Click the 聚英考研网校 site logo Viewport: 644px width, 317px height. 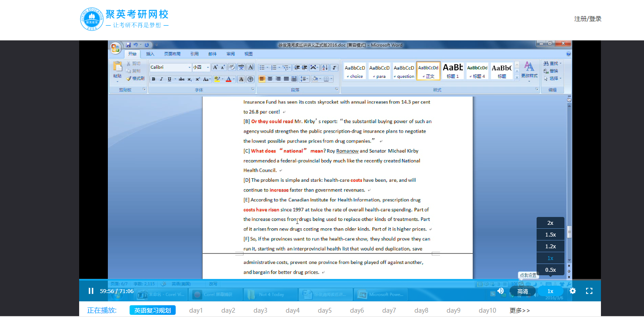125,20
